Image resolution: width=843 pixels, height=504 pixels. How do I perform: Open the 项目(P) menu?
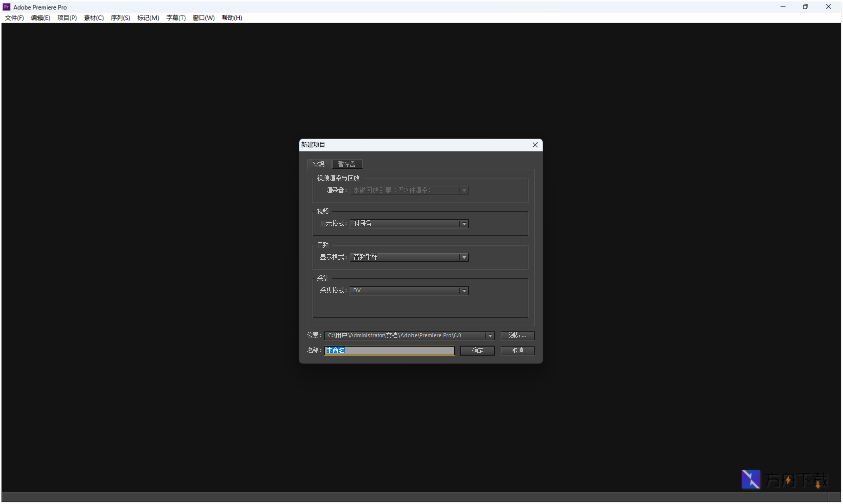click(x=67, y=18)
